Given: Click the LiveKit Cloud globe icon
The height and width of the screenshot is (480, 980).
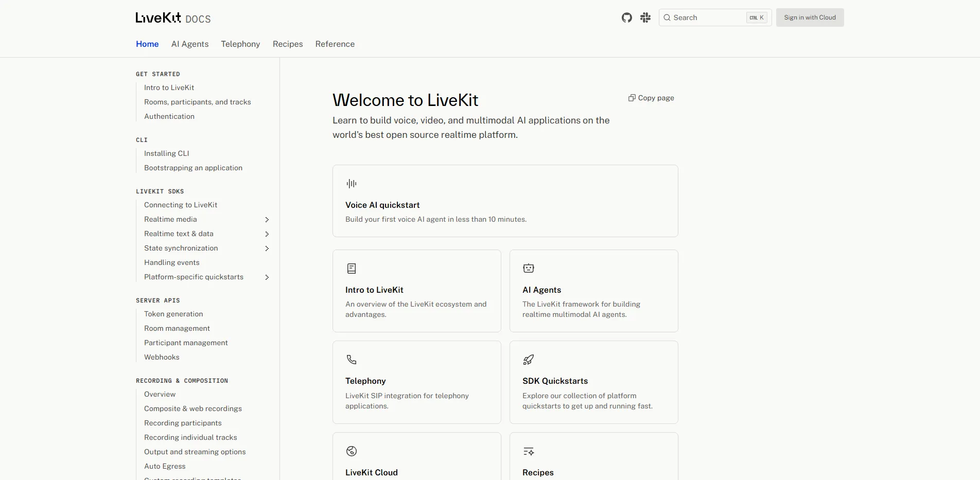Looking at the screenshot, I should coord(351,451).
